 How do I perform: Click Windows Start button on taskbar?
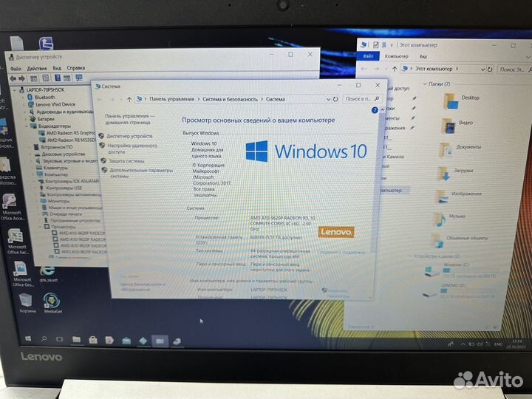[x=29, y=339]
